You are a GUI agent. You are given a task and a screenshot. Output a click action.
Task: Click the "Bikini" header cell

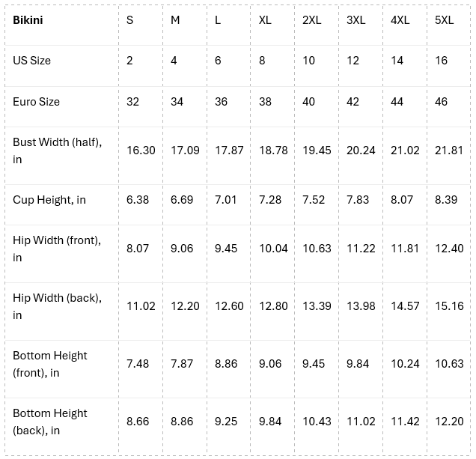tap(28, 20)
